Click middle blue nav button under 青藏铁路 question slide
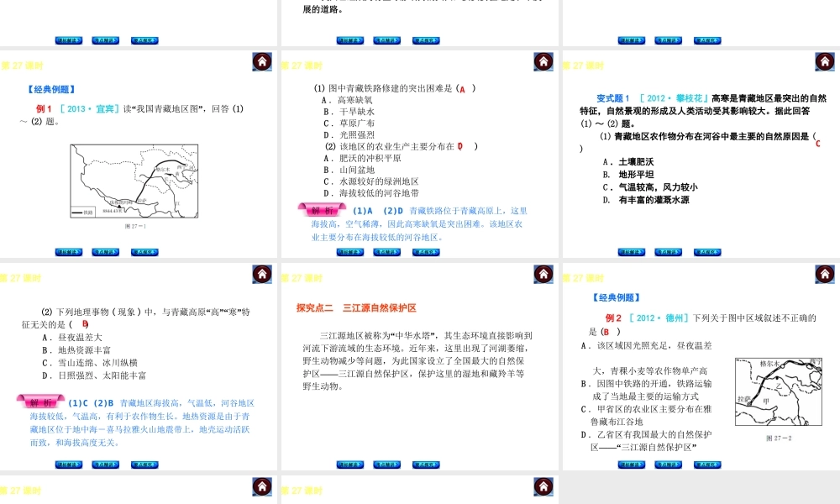Image resolution: width=840 pixels, height=504 pixels. pos(386,252)
